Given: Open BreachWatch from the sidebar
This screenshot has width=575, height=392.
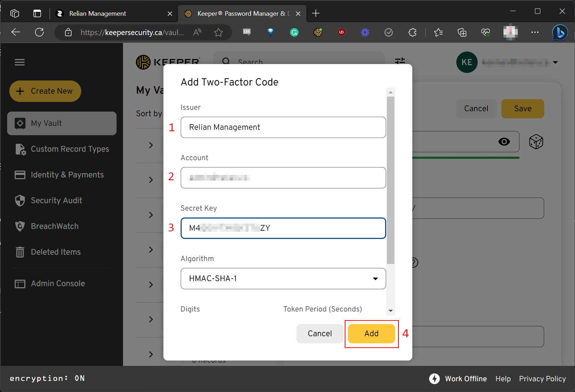Looking at the screenshot, I should coord(47,226).
